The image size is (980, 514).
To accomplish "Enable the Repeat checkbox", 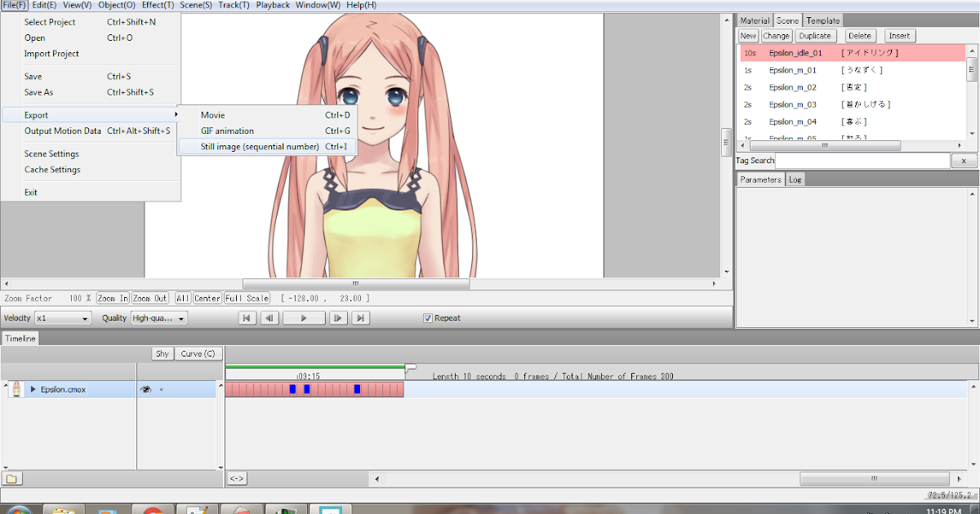I will 429,317.
